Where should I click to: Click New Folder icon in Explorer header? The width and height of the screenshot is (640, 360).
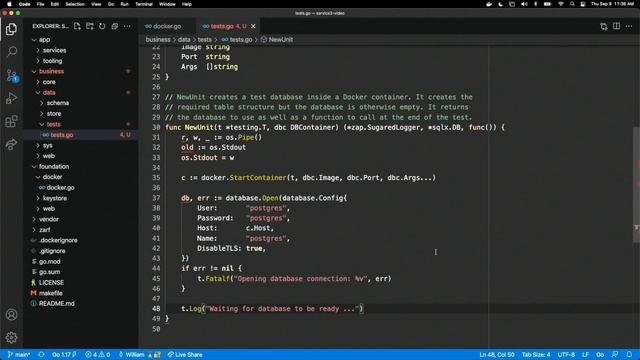90,26
